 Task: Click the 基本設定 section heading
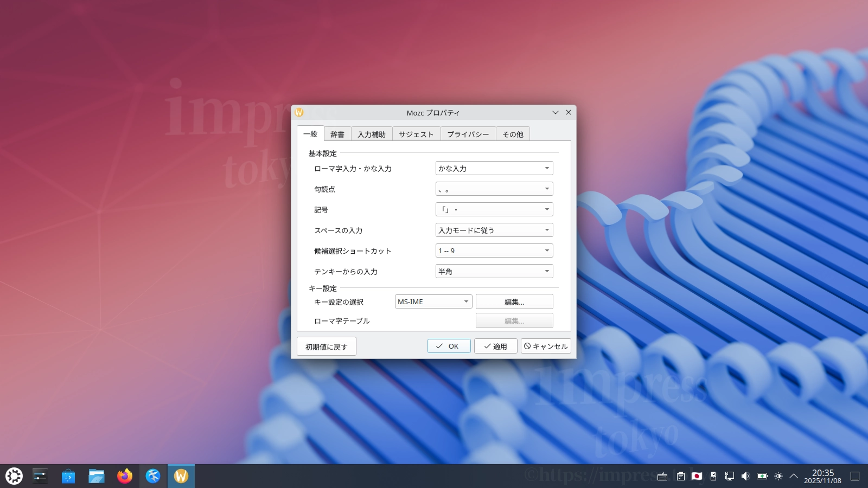pos(323,153)
